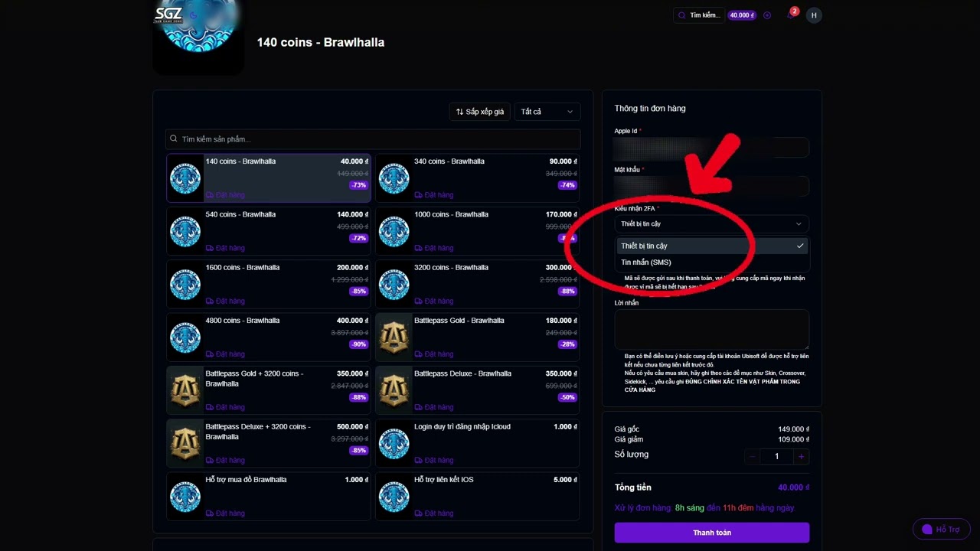Choose Thiết bị tin cậy option
Screen dimensions: 980x551
tap(711, 246)
